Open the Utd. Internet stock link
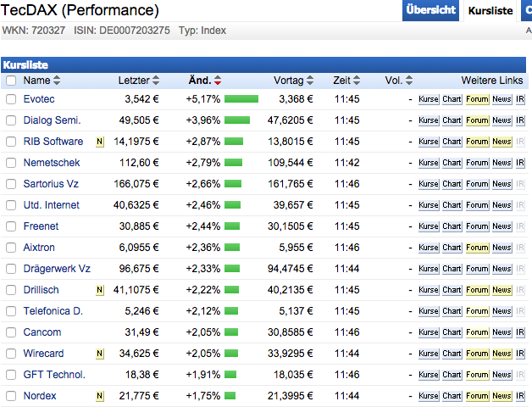 (x=52, y=205)
